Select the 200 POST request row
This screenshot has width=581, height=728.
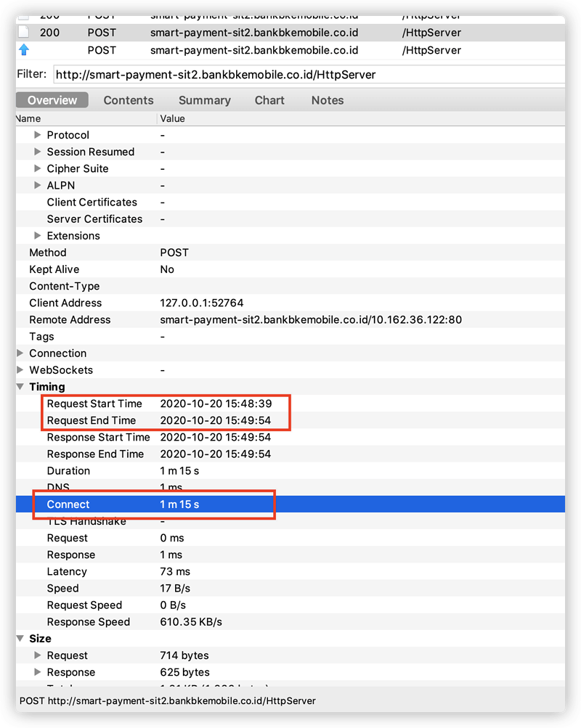click(x=290, y=33)
